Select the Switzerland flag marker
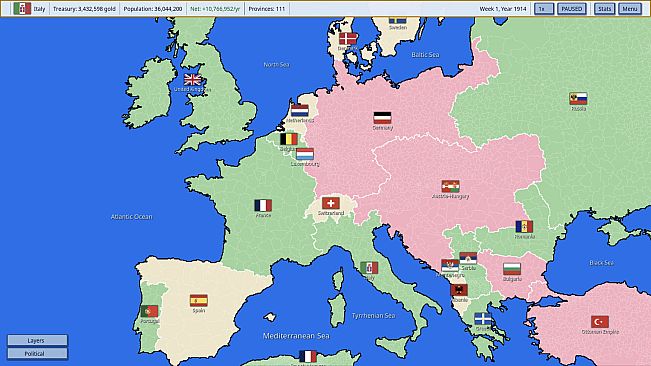The width and height of the screenshot is (651, 366). click(330, 203)
